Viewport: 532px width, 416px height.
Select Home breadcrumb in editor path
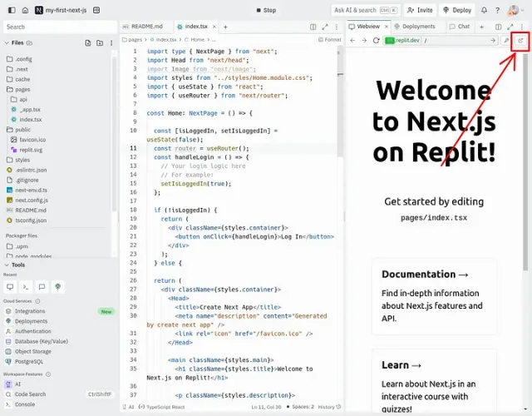point(195,40)
